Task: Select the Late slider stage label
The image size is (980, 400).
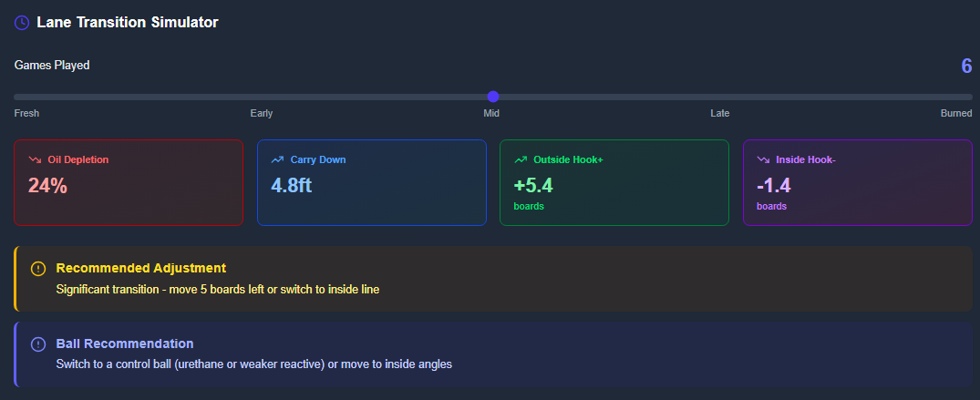Action: [x=720, y=114]
